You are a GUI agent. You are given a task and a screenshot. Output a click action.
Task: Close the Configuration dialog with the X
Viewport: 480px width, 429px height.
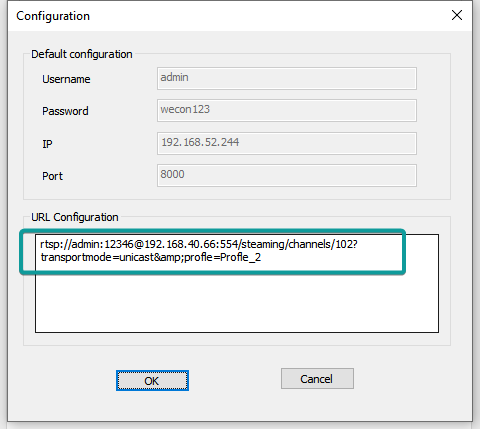(x=457, y=15)
